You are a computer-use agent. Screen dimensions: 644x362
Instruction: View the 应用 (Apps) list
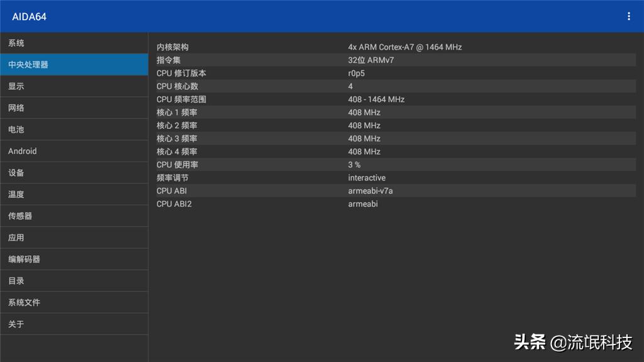pos(74,238)
